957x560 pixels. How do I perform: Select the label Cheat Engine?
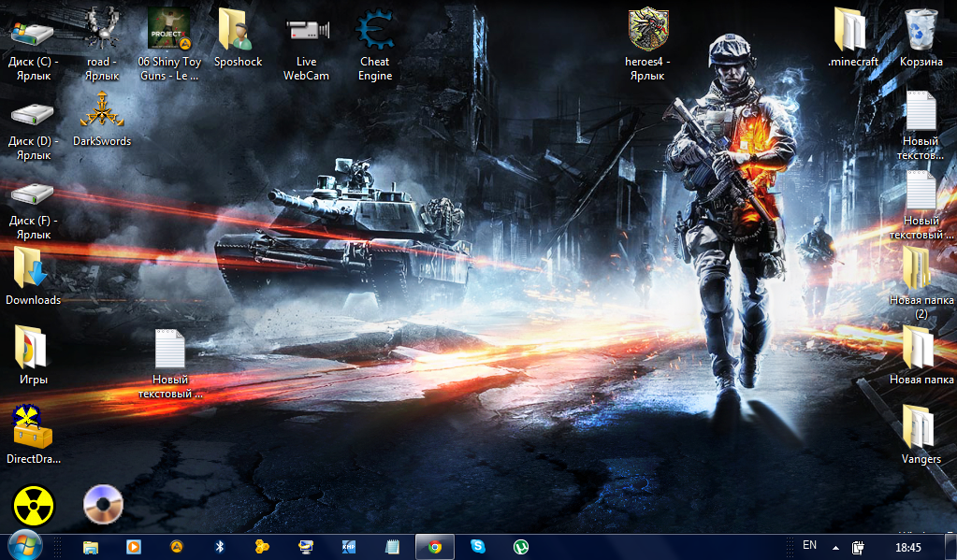(x=375, y=68)
